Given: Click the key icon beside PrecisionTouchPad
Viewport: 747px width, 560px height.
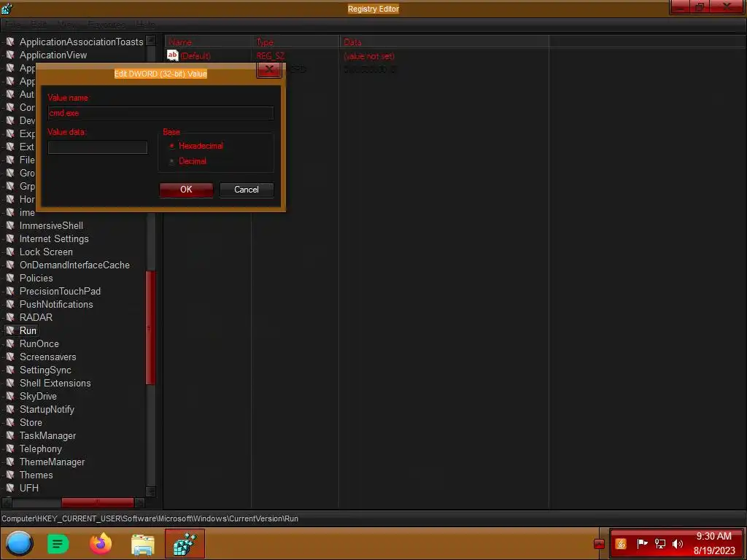Looking at the screenshot, I should [x=10, y=291].
